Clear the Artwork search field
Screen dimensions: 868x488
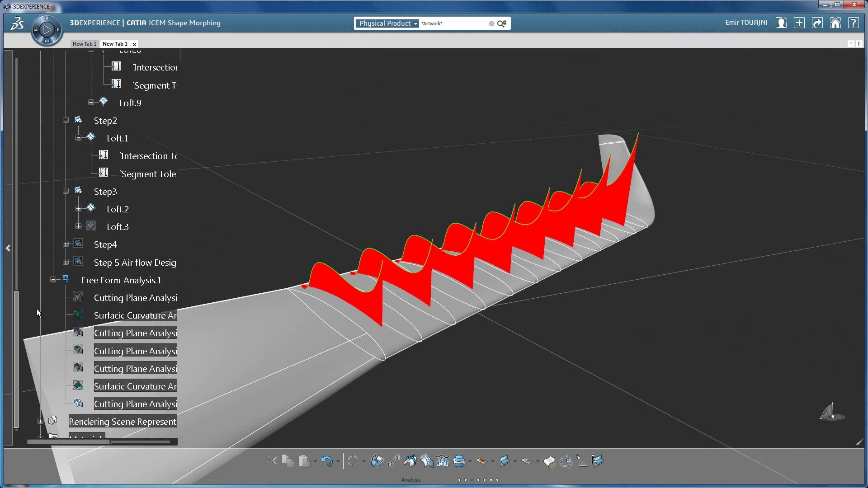pyautogui.click(x=491, y=23)
